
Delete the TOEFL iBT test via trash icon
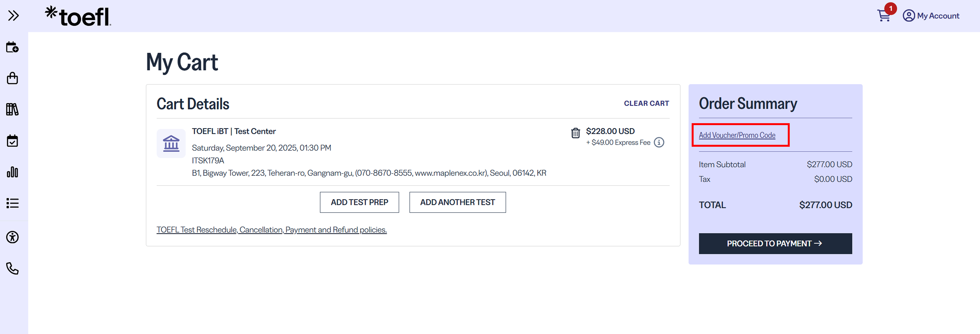tap(575, 133)
